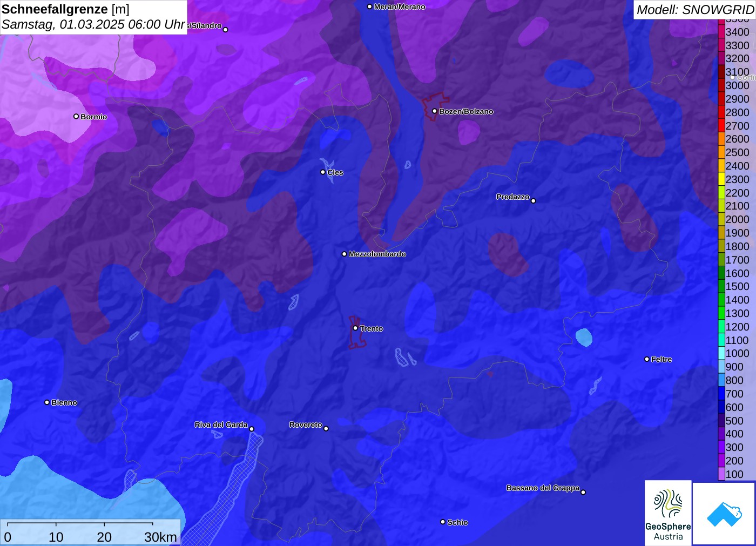Click the dark red Trento city outline
Screen dimensions: 756x546
(x=356, y=332)
